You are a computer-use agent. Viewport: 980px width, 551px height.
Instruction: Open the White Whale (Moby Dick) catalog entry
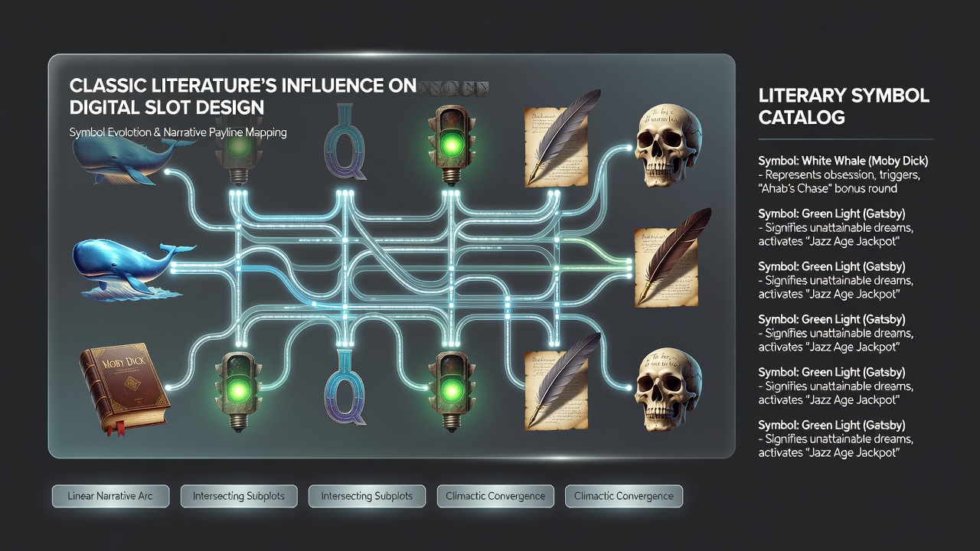[x=843, y=174]
